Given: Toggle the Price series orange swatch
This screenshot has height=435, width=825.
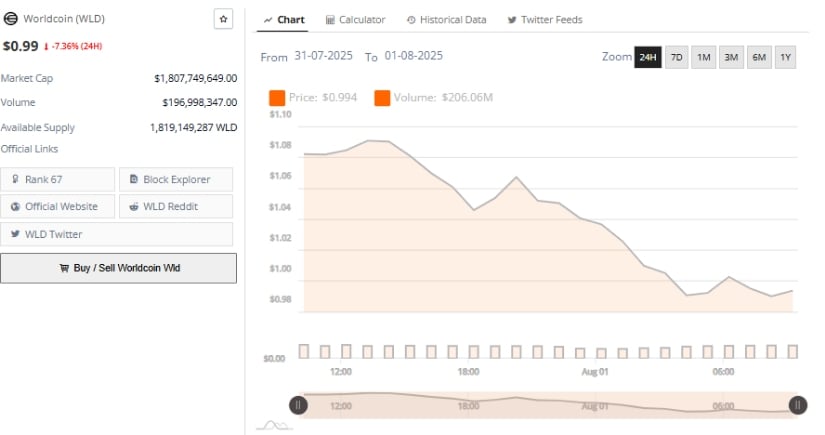Looking at the screenshot, I should [277, 98].
